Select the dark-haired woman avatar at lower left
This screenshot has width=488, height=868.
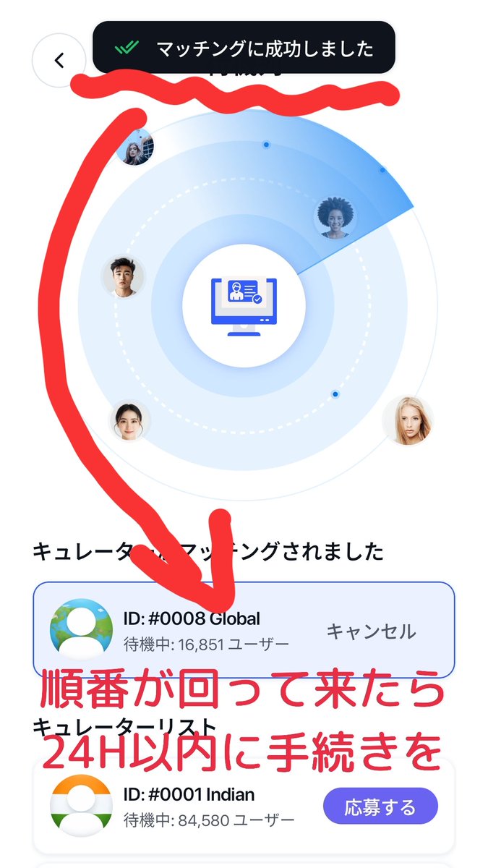pos(129,421)
